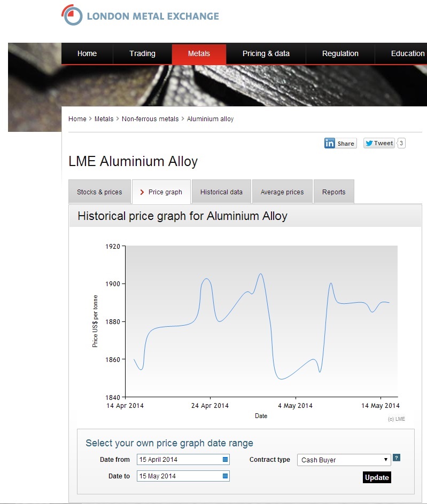
Task: Open the Pricing & data menu
Action: [x=266, y=53]
